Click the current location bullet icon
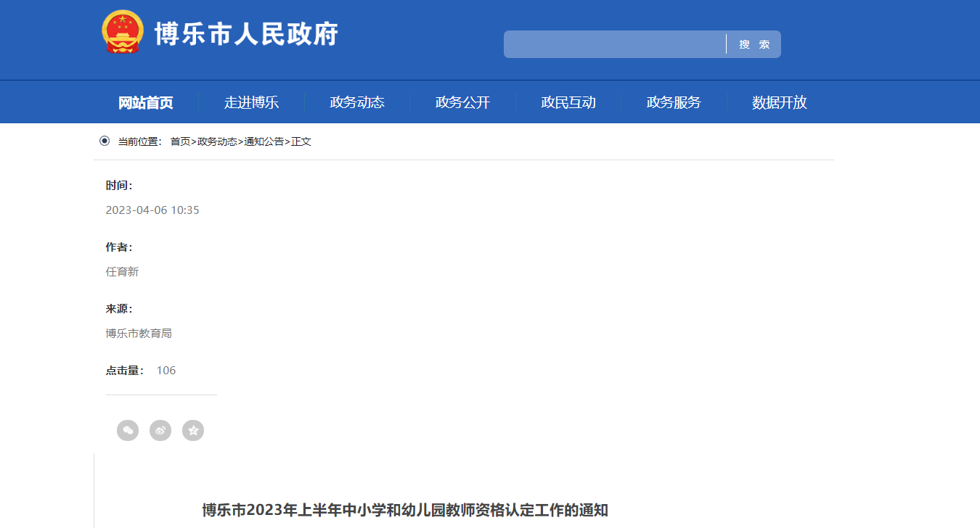Viewport: 980px width, 528px height. [105, 141]
